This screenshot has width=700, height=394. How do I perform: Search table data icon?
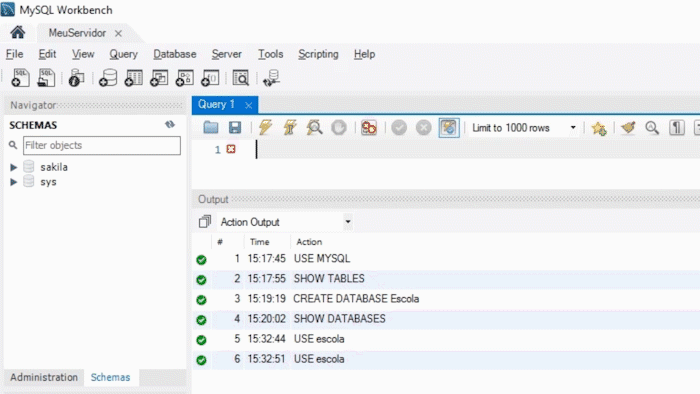(241, 78)
